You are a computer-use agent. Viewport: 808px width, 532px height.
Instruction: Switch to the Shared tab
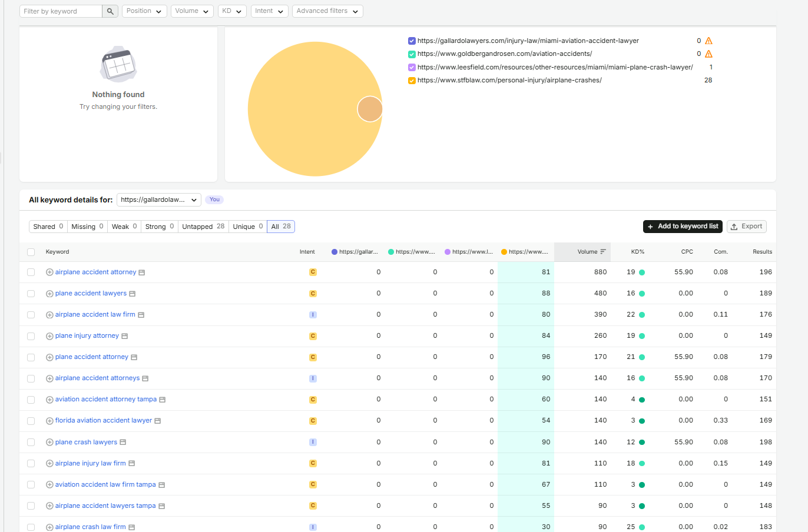click(48, 227)
